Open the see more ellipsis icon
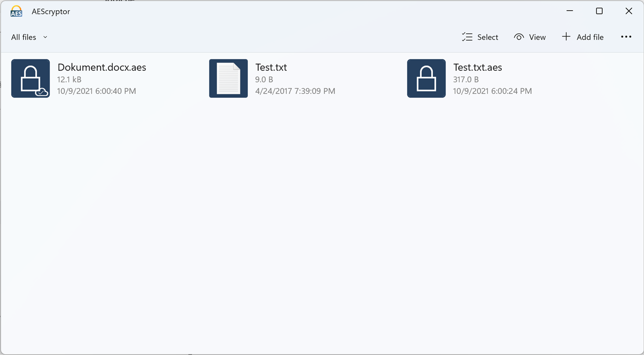This screenshot has height=355, width=644. (626, 36)
